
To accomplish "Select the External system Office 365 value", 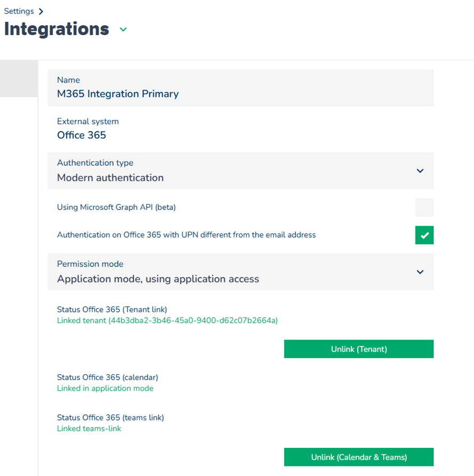I will [x=82, y=135].
